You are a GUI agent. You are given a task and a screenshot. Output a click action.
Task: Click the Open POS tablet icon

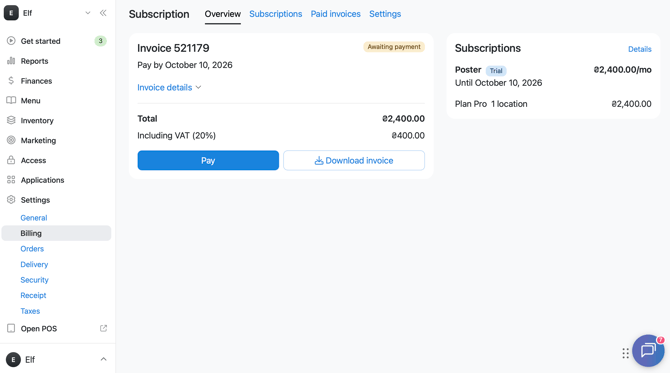(x=11, y=328)
